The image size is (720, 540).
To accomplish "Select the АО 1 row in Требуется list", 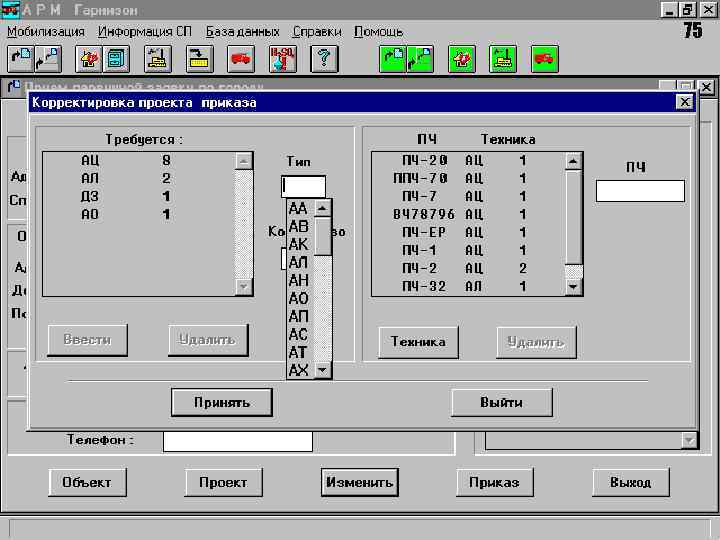I will [x=139, y=214].
